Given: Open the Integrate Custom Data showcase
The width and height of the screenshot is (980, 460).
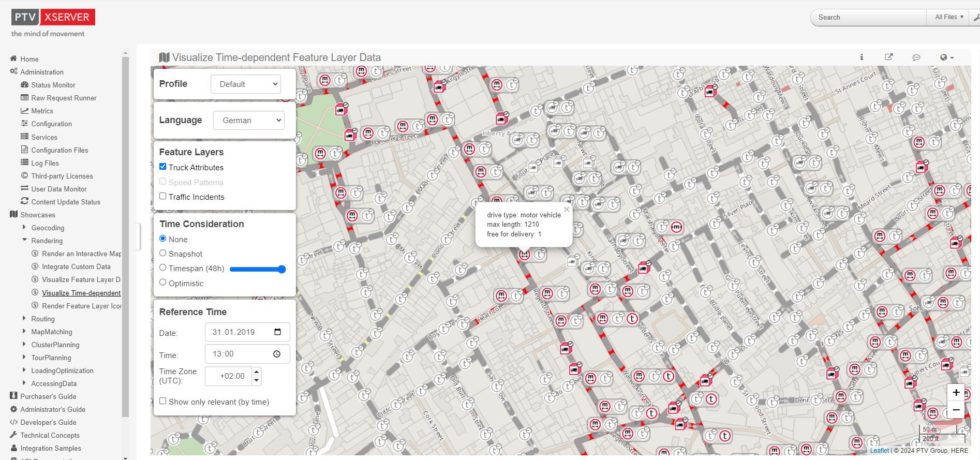Looking at the screenshot, I should coord(76,266).
